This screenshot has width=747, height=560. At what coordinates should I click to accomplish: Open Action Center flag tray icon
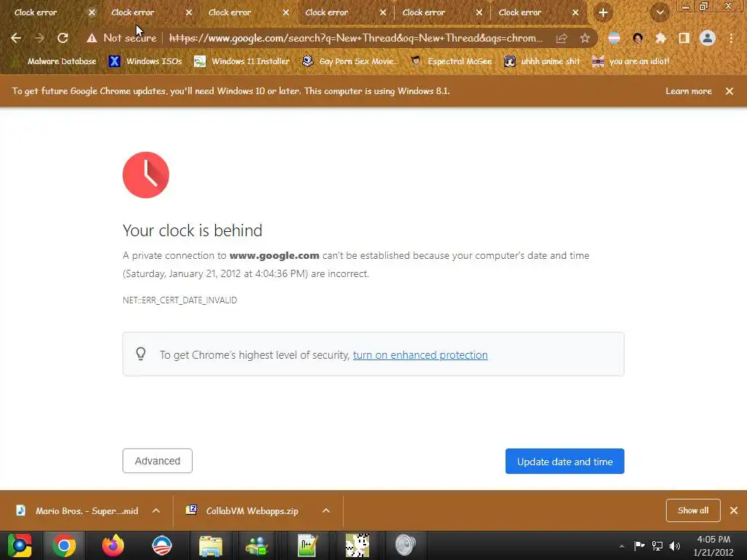tap(639, 546)
